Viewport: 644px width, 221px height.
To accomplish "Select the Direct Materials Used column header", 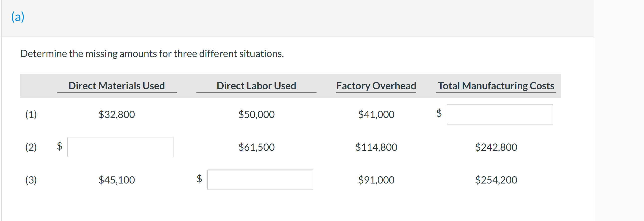I will (117, 85).
